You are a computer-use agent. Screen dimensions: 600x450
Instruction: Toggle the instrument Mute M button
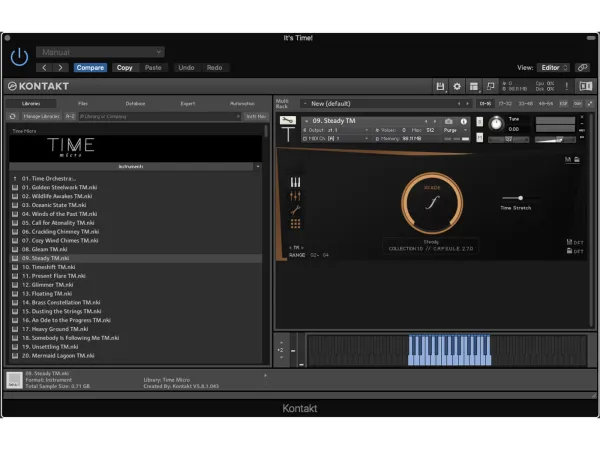[479, 137]
